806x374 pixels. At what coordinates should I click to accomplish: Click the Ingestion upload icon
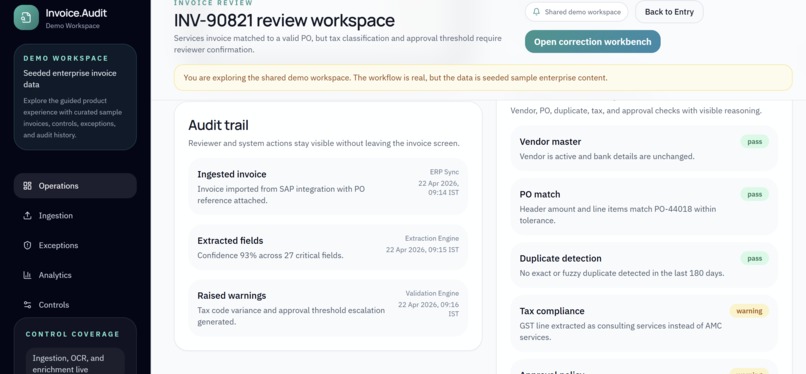point(28,216)
